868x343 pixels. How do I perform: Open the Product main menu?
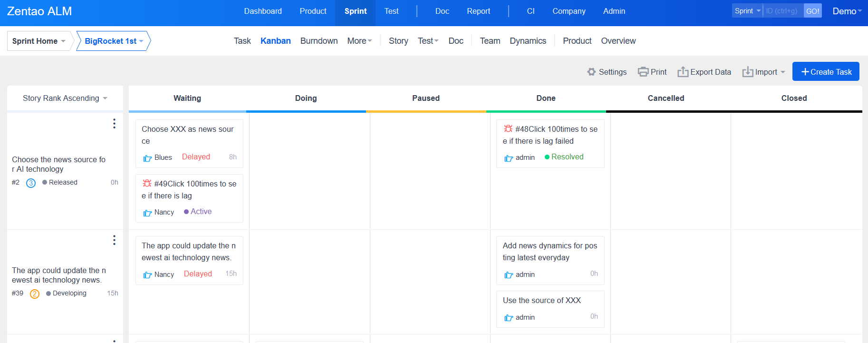313,11
